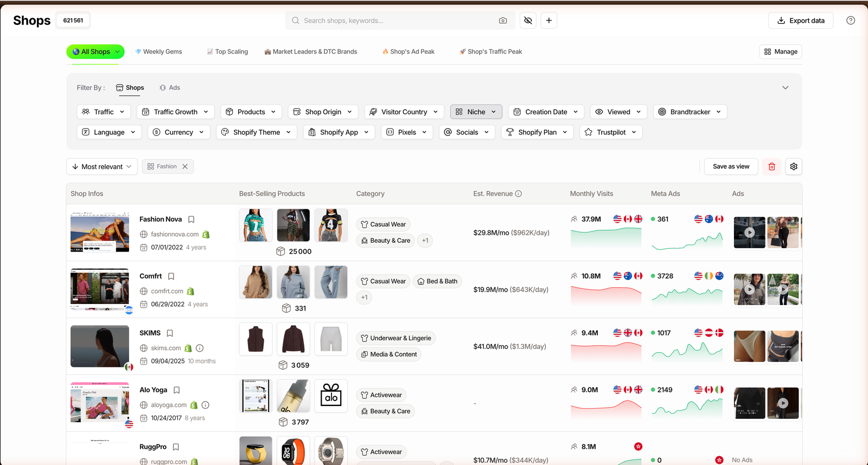Switch to the Top Scaling tab

227,51
